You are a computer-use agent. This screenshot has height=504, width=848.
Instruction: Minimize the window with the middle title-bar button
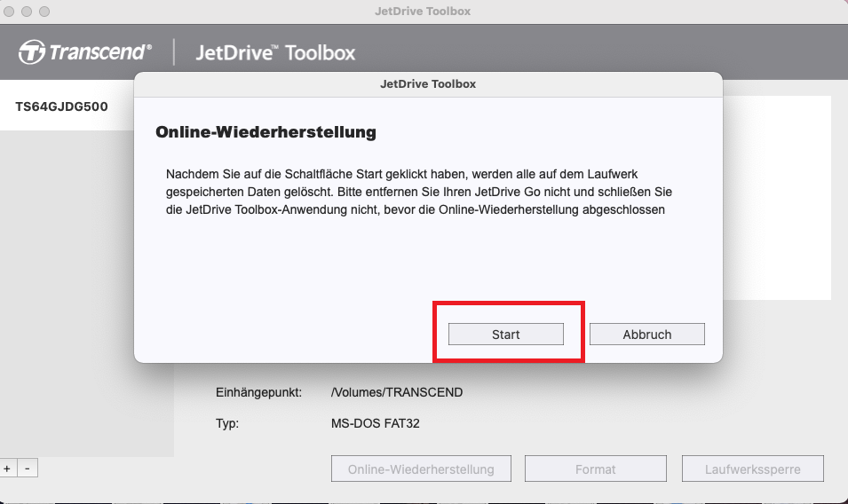[27, 12]
